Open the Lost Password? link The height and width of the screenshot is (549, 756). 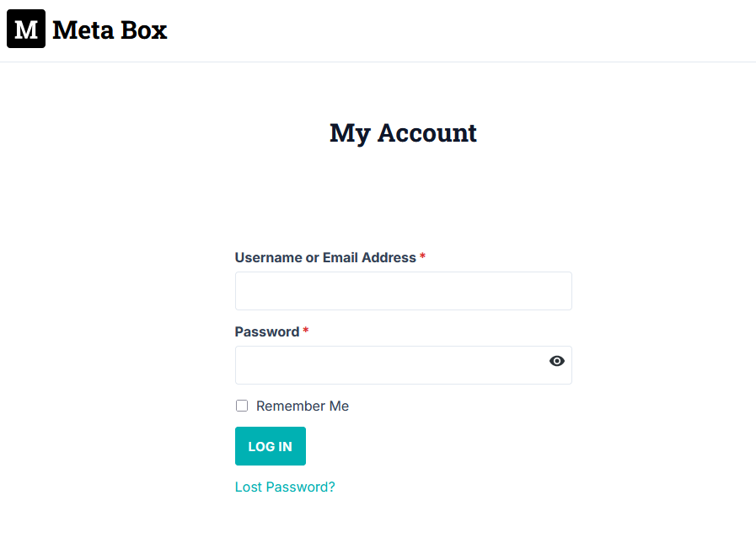[x=285, y=487]
